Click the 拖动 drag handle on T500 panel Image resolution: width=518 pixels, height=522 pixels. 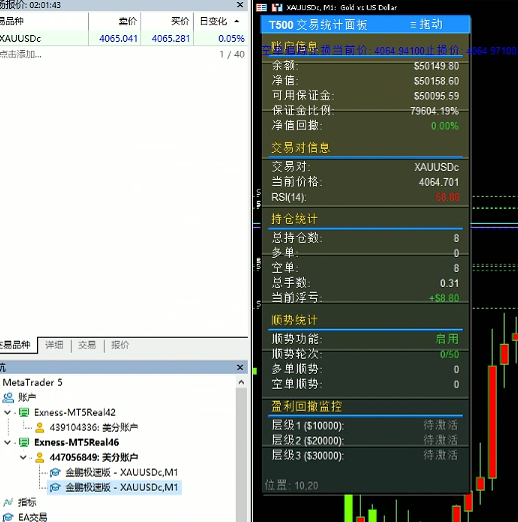[x=426, y=24]
